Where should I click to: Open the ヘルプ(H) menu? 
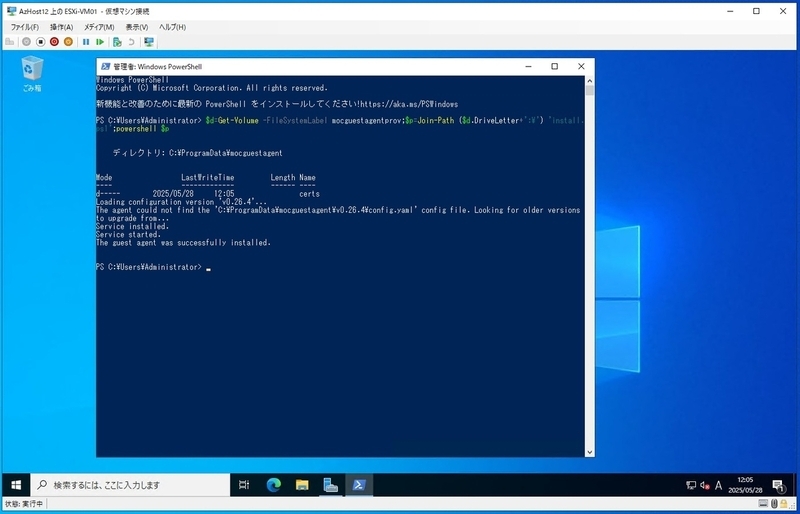172,27
